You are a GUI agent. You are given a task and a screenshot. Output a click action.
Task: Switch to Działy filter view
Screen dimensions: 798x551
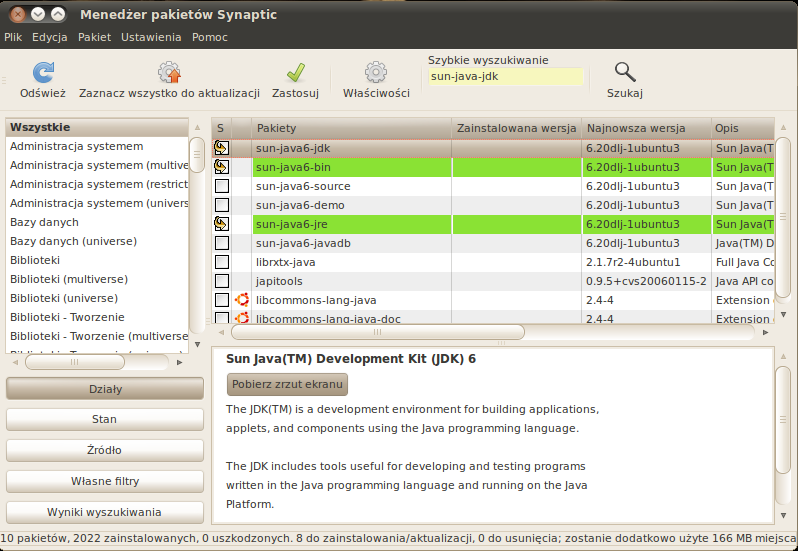[x=105, y=389]
